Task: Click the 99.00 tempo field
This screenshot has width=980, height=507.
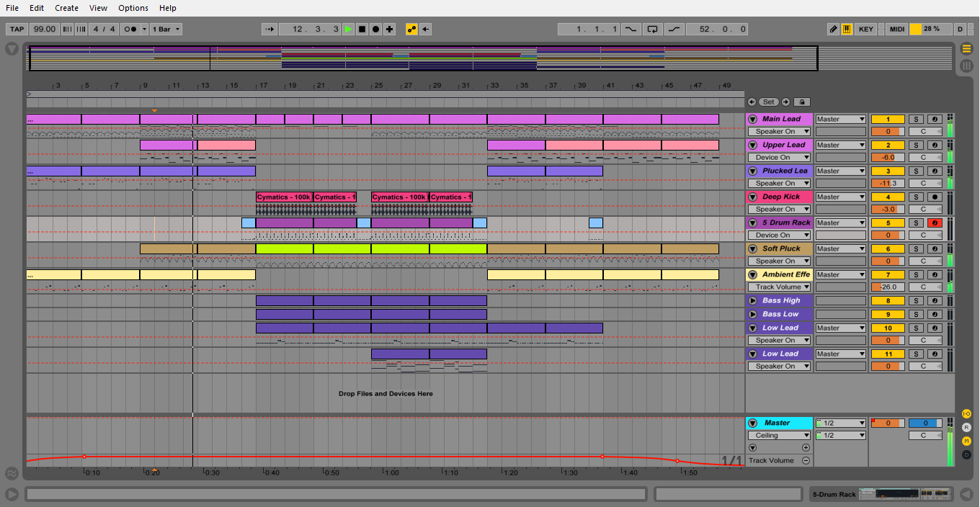Action: point(44,29)
